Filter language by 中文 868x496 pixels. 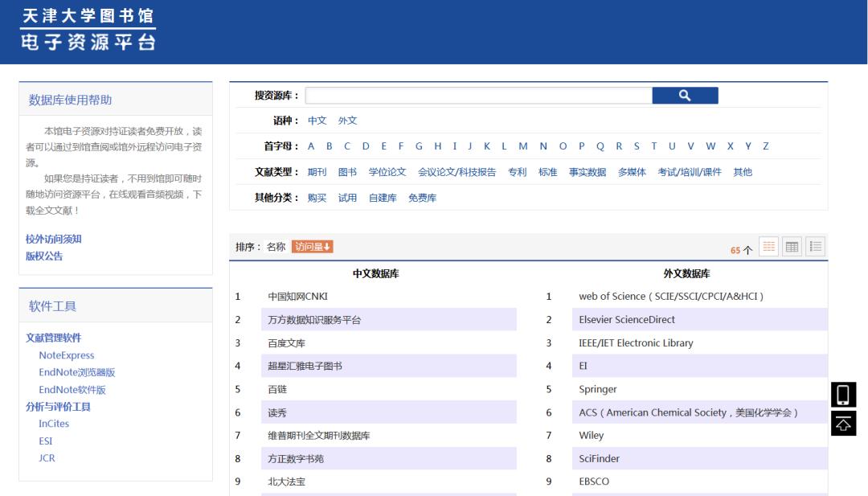pos(317,121)
